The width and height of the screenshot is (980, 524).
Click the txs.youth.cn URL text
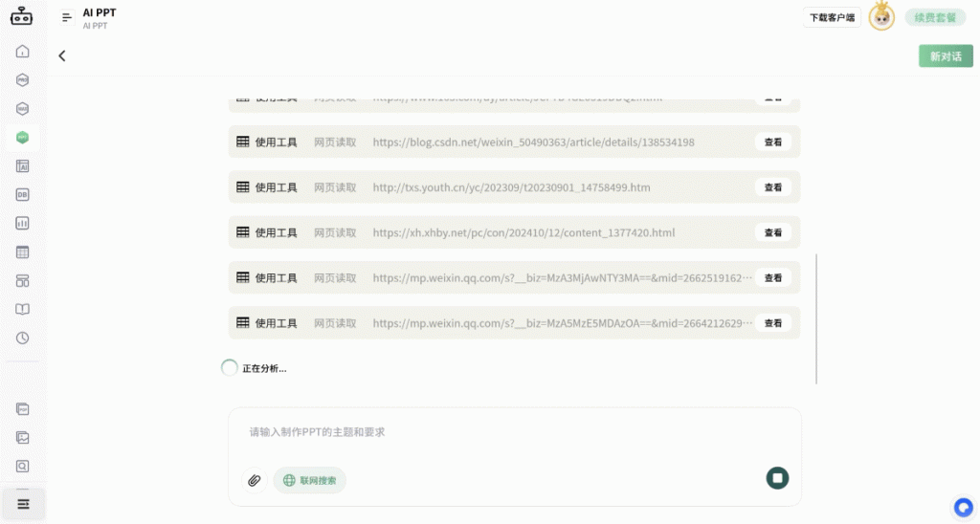(511, 187)
